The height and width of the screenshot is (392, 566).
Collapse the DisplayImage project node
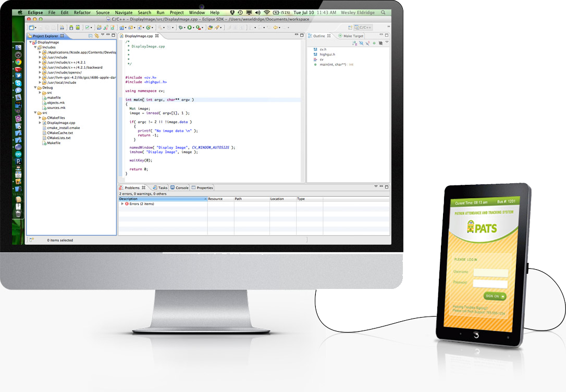click(31, 42)
